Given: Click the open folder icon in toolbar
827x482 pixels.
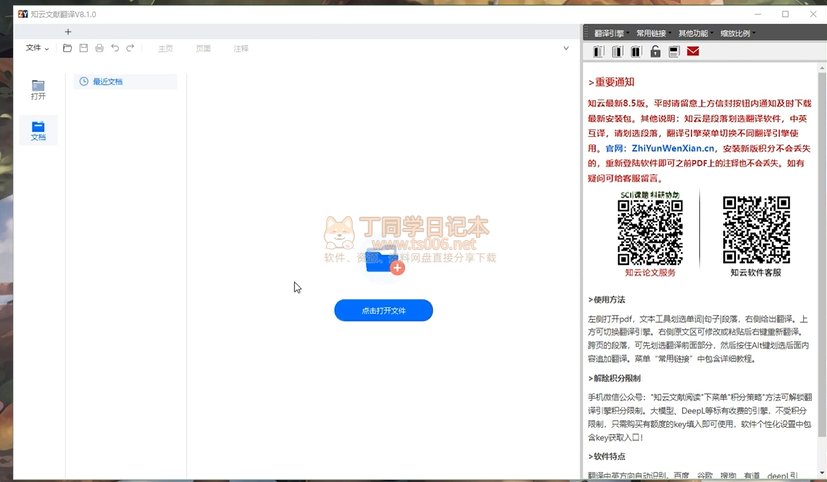Looking at the screenshot, I should coord(67,48).
